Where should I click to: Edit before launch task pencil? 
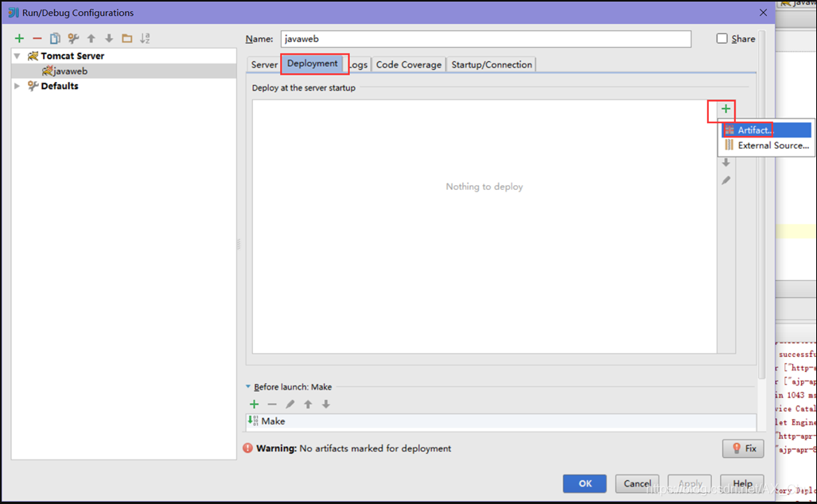(290, 404)
